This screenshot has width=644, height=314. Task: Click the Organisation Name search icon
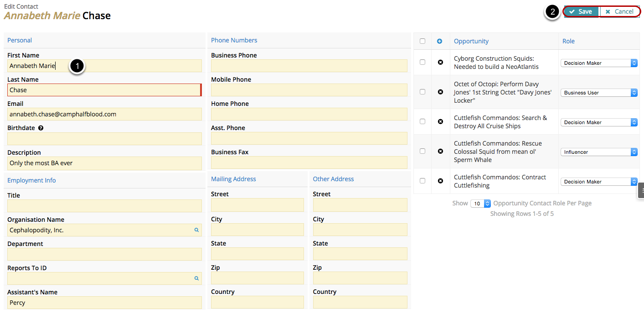pos(197,230)
